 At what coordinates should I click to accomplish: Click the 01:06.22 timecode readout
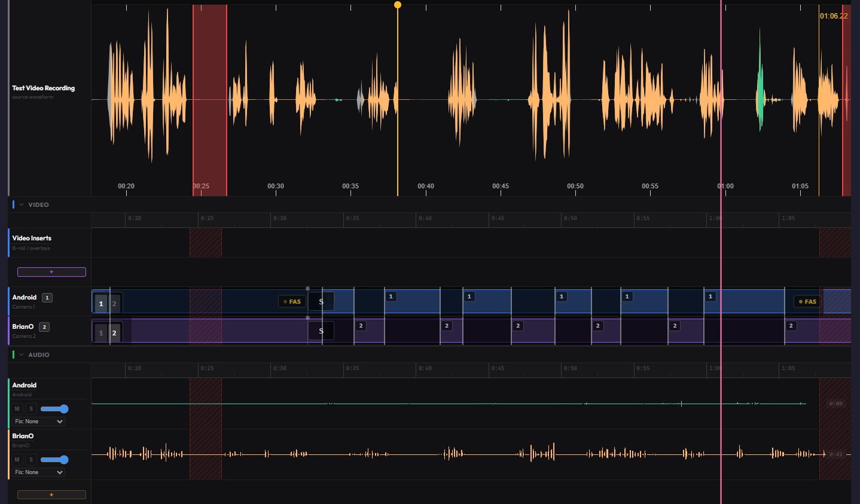[834, 16]
